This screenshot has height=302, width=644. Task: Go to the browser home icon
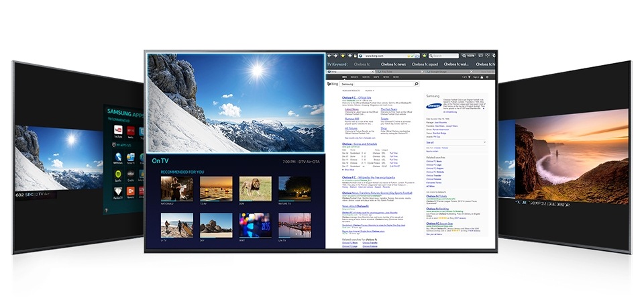point(350,56)
